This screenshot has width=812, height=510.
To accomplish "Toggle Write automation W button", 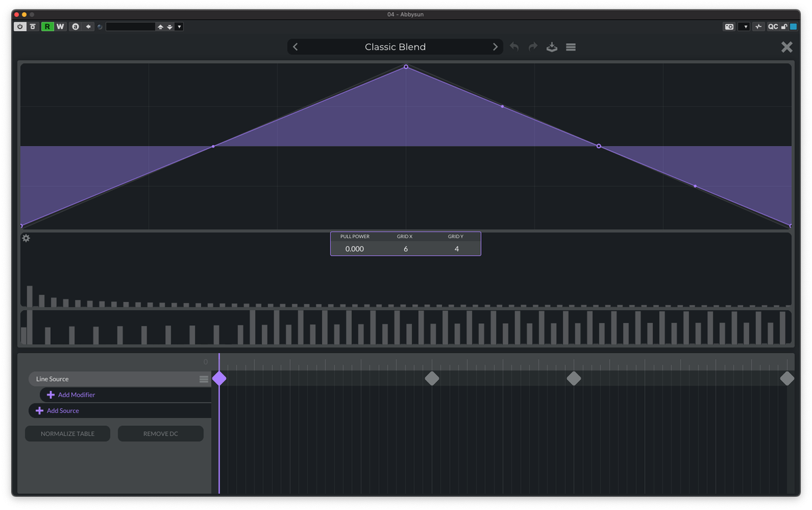I will tap(60, 26).
